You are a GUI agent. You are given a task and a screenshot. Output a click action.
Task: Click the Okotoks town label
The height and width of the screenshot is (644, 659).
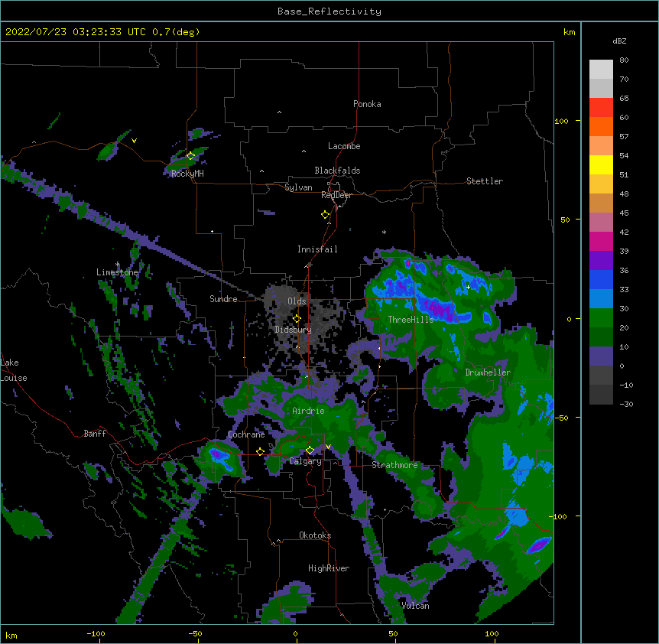(315, 535)
